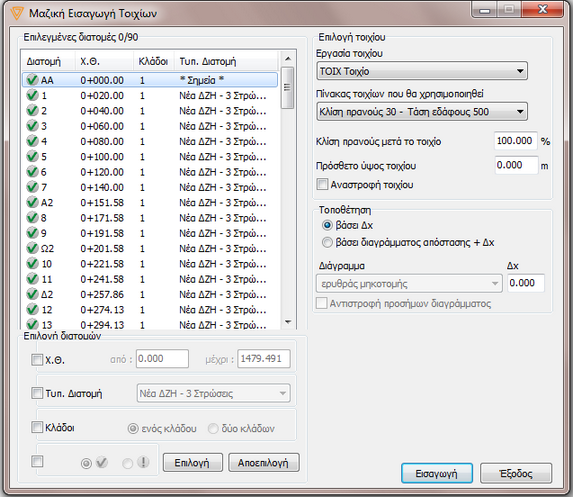This screenshot has height=497, width=573.
Task: Click the section list vertical scrollbar thumb
Action: tap(288, 87)
